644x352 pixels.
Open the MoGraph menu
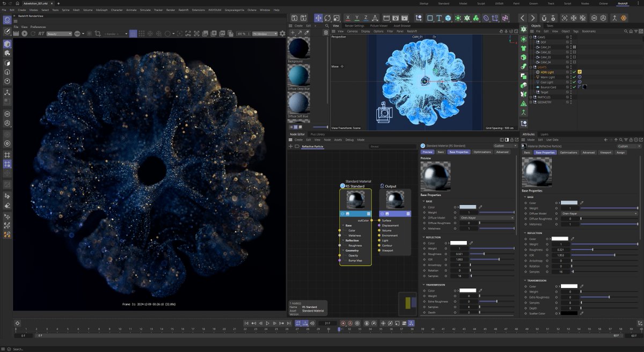101,10
